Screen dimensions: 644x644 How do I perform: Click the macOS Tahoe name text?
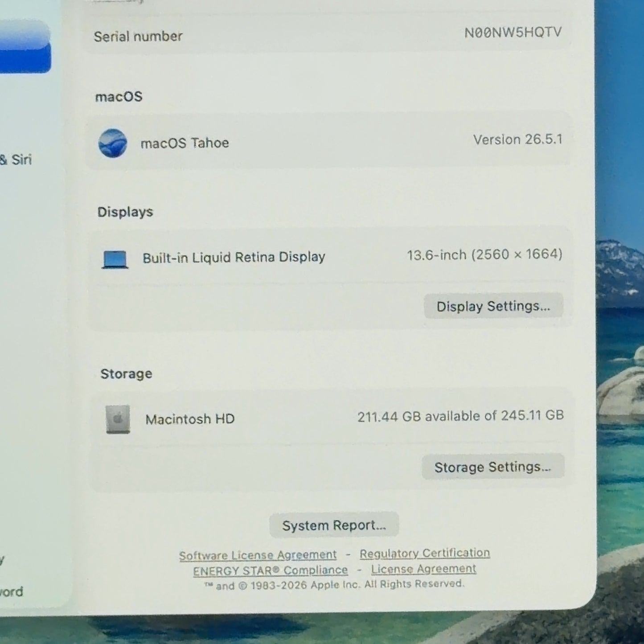(185, 143)
